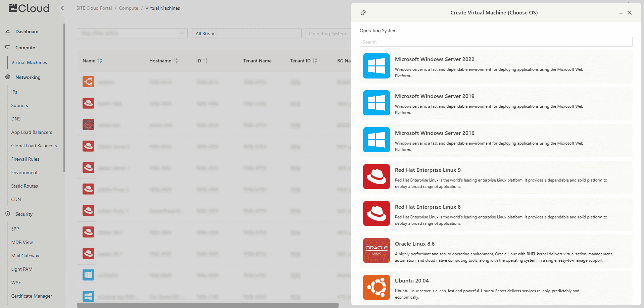
Task: Go to Compute breadcrumb link
Action: point(129,8)
